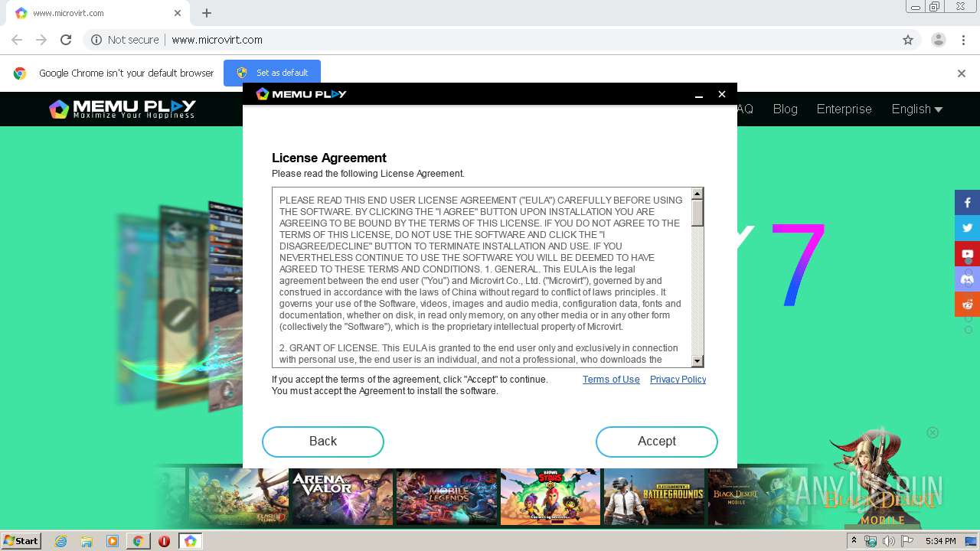980x551 pixels.
Task: Close the Black Desert Mobile ad
Action: pyautogui.click(x=933, y=432)
